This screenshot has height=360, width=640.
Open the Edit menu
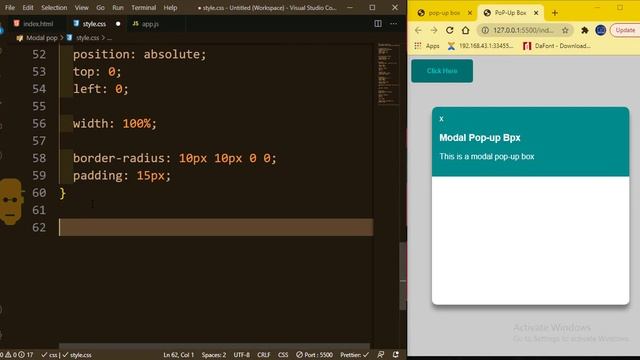tap(28, 7)
